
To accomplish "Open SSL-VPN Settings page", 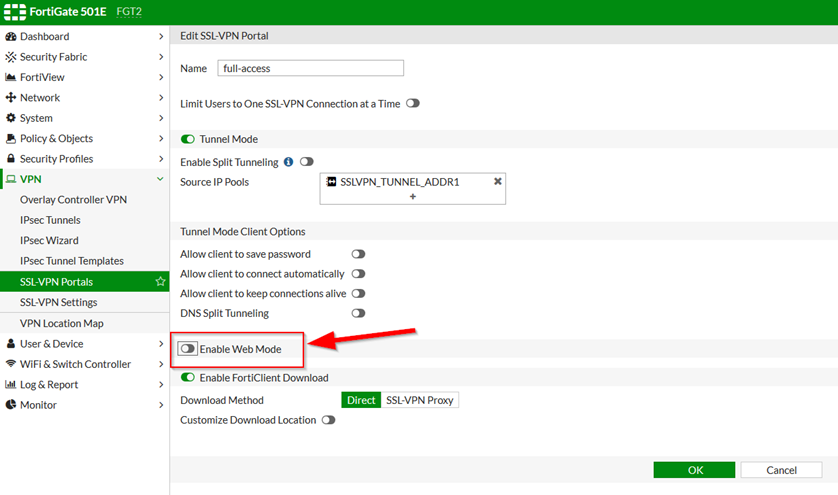I will coord(59,302).
